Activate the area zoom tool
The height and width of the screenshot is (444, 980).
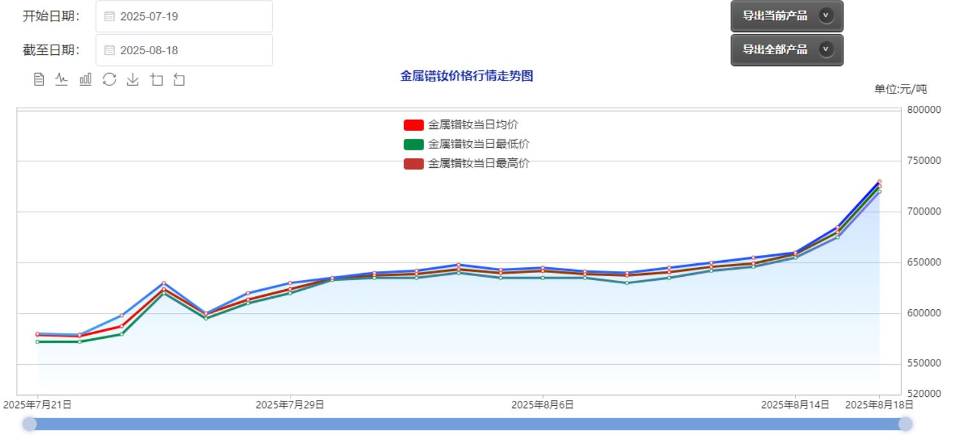click(x=156, y=79)
